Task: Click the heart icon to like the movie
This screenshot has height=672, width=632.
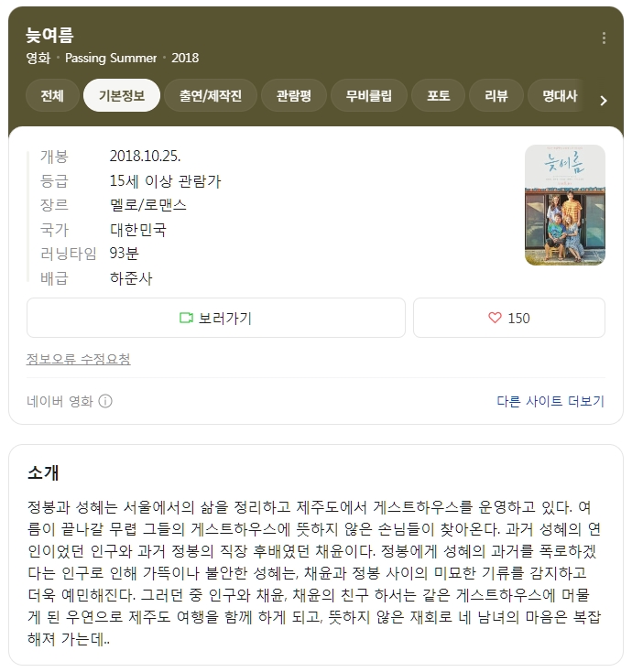Action: (x=495, y=318)
